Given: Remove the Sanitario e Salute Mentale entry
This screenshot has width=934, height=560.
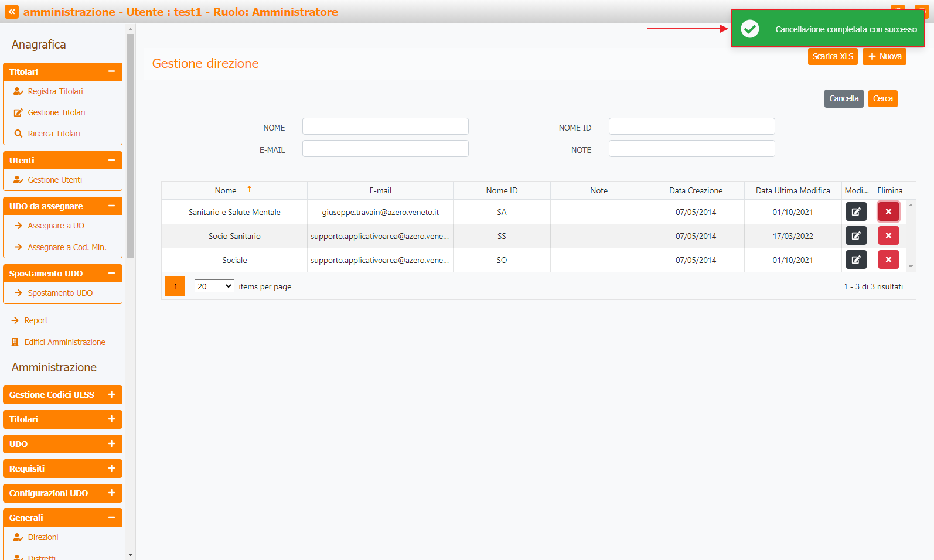Looking at the screenshot, I should tap(888, 212).
